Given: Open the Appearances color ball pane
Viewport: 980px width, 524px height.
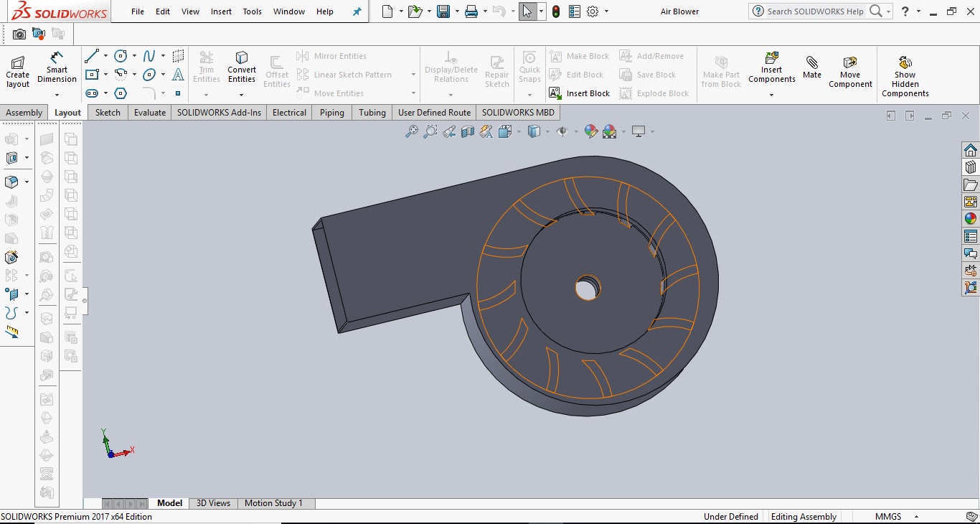Looking at the screenshot, I should [x=971, y=219].
